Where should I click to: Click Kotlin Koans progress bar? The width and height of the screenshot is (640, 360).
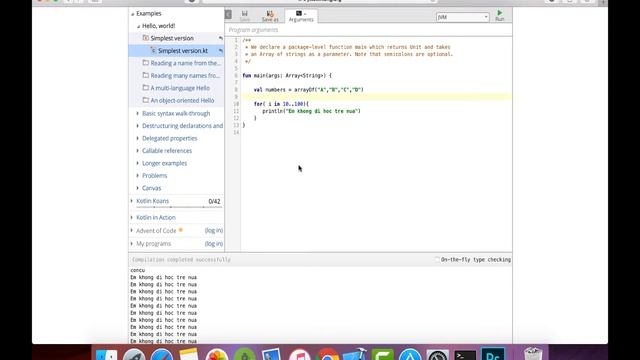click(x=179, y=207)
